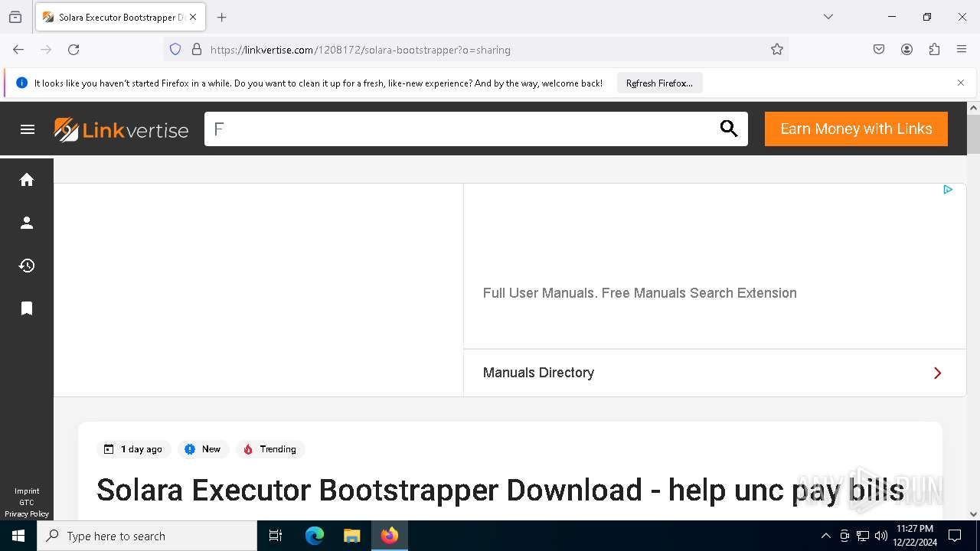This screenshot has width=980, height=551.
Task: Click the scrollbar down arrow
Action: tap(973, 514)
